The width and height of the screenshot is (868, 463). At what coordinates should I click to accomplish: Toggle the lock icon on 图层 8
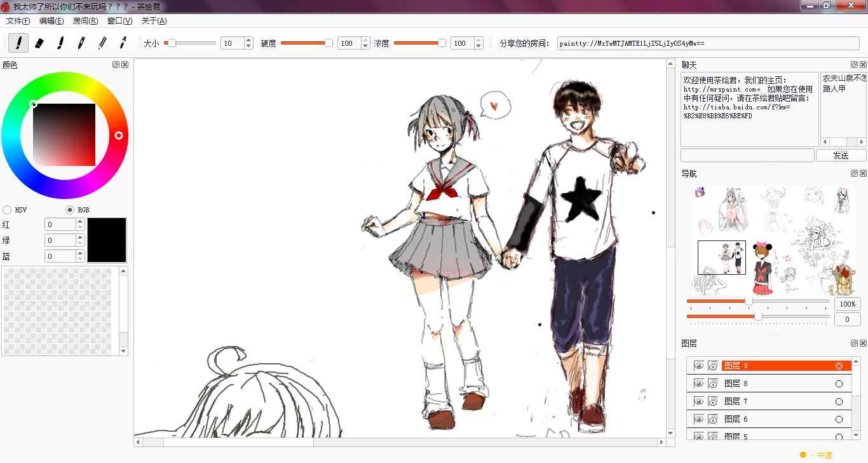click(x=712, y=384)
